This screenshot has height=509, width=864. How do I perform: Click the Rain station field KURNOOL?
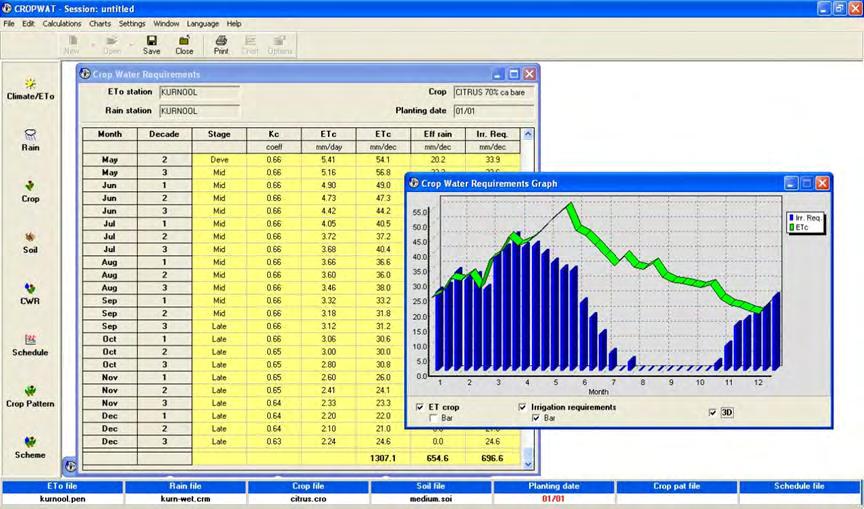click(x=199, y=111)
